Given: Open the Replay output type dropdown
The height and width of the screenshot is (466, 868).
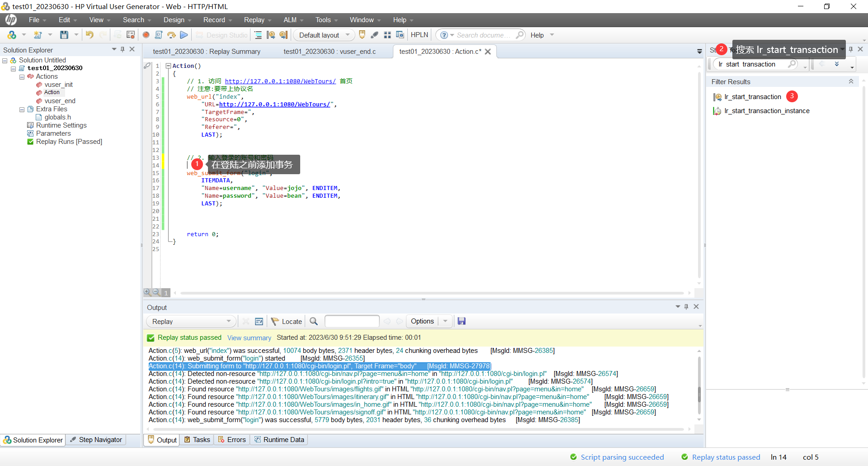Looking at the screenshot, I should click(191, 321).
